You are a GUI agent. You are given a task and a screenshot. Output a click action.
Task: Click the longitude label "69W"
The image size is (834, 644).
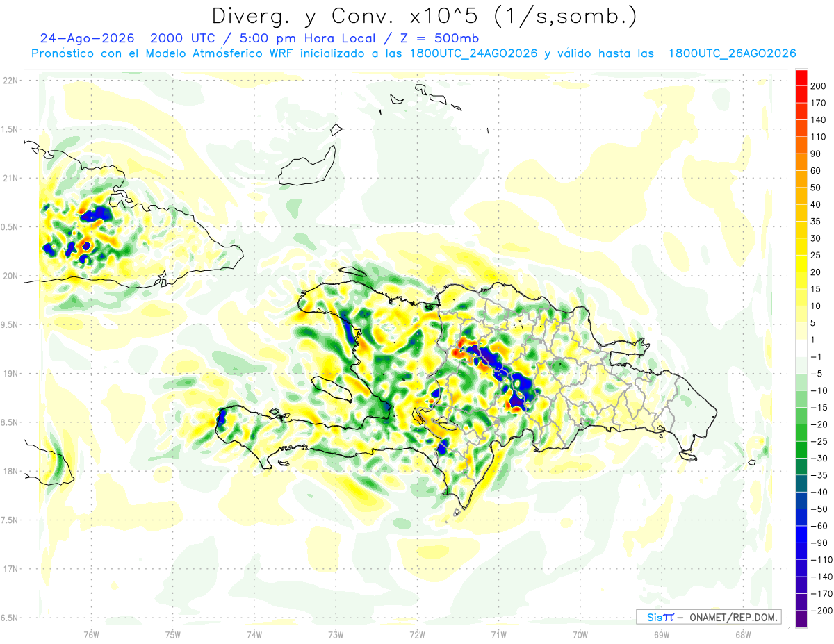(x=661, y=635)
